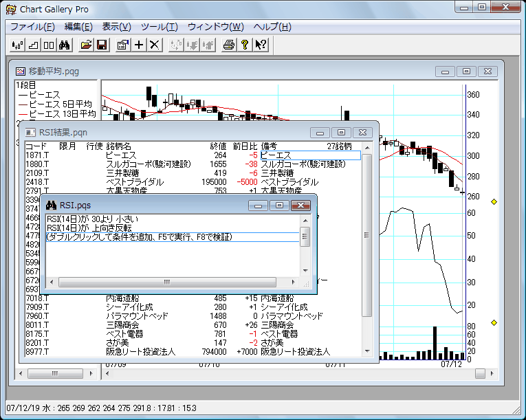This screenshot has width=526, height=420.
Task: Click the candlestick chart toolbar icon
Action: pos(18,45)
